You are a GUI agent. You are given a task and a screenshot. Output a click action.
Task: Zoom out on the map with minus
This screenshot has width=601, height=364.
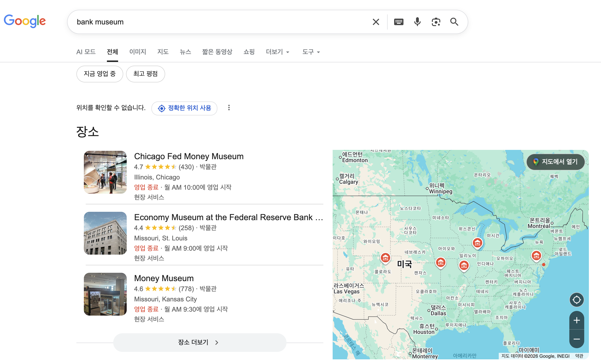coord(576,339)
